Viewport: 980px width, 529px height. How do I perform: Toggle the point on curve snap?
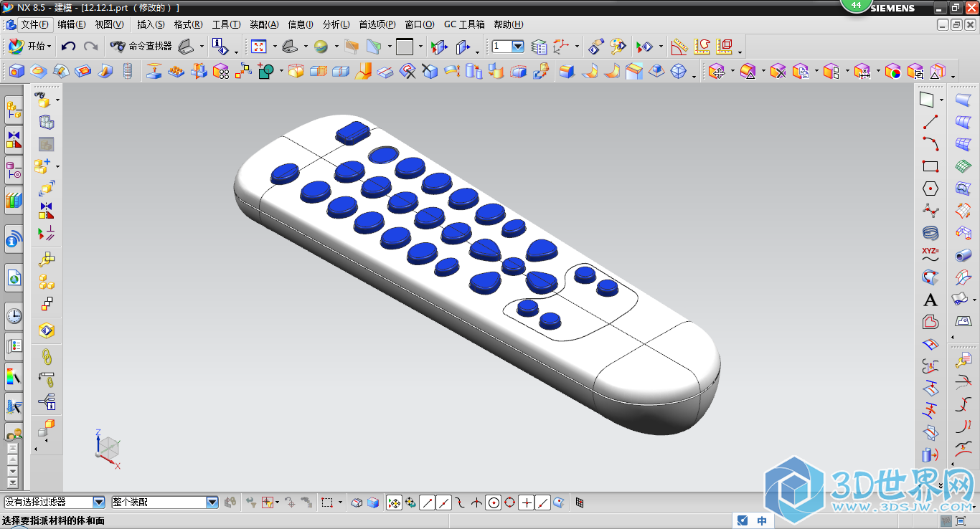tap(543, 502)
